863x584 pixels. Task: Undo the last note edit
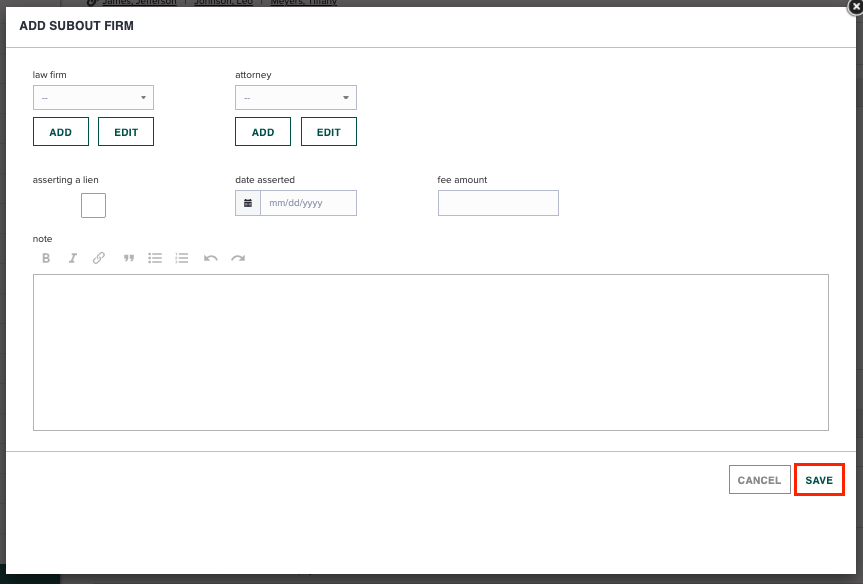pos(210,258)
